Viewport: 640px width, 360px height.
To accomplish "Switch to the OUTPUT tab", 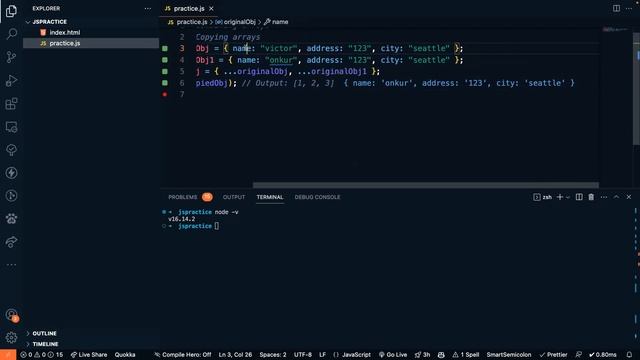I will [x=234, y=197].
